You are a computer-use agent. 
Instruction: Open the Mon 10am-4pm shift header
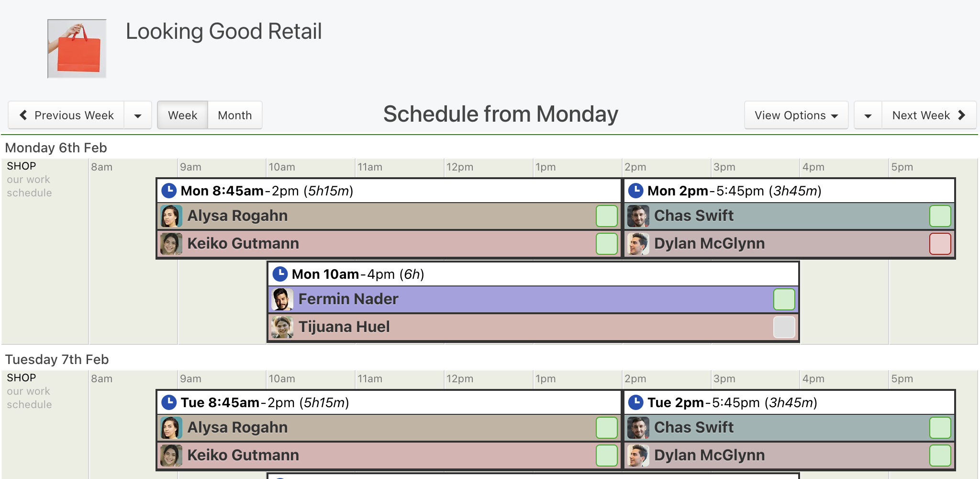(533, 274)
